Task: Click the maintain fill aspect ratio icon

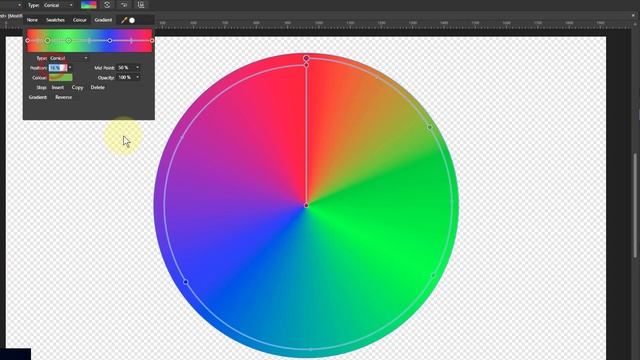Action: [x=141, y=5]
